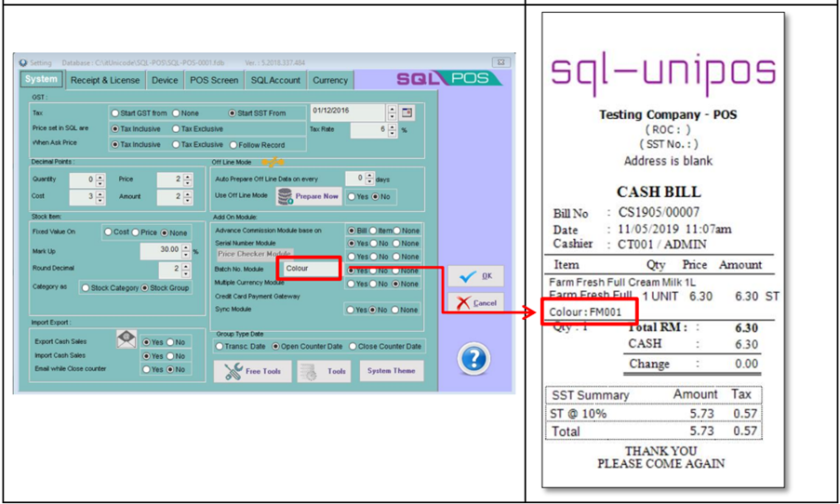Adjust the Tax Rate spinner arrows

point(393,130)
